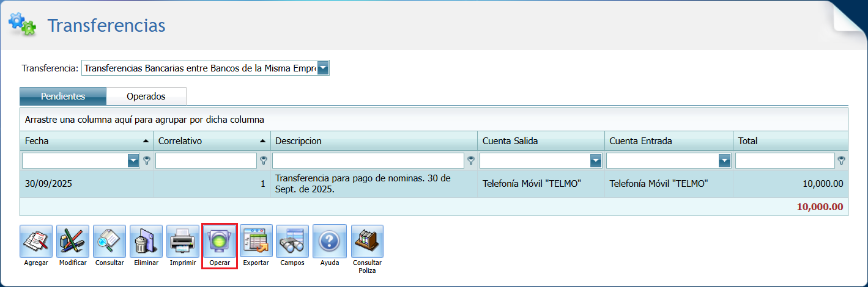The image size is (868, 287).
Task: Open the Consultar magnifier icon
Action: (109, 241)
